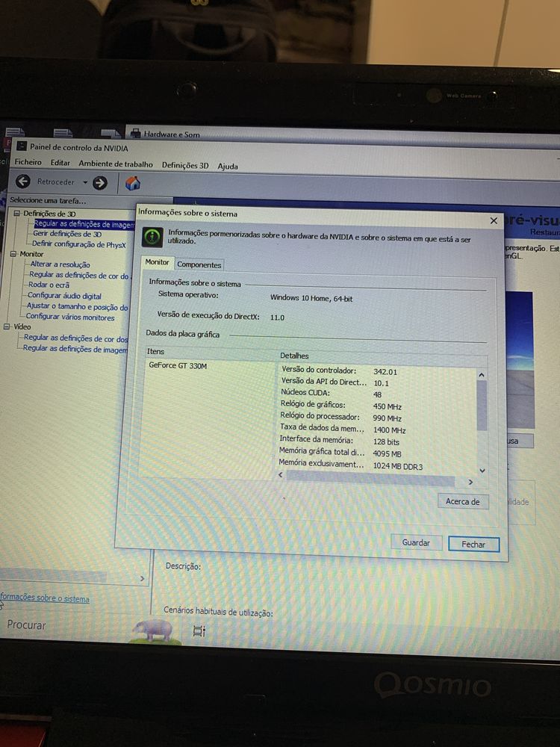Click the Hardware e Som window title

(x=172, y=134)
